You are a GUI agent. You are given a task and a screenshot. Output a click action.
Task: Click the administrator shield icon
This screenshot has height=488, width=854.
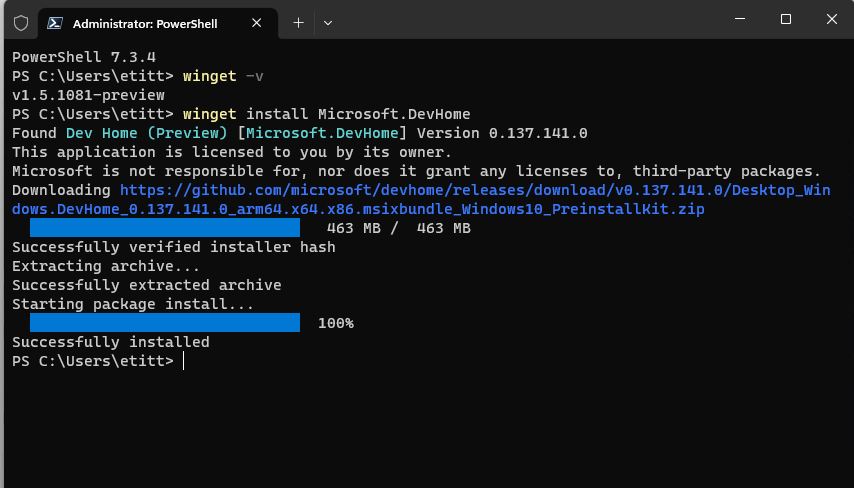[x=21, y=23]
